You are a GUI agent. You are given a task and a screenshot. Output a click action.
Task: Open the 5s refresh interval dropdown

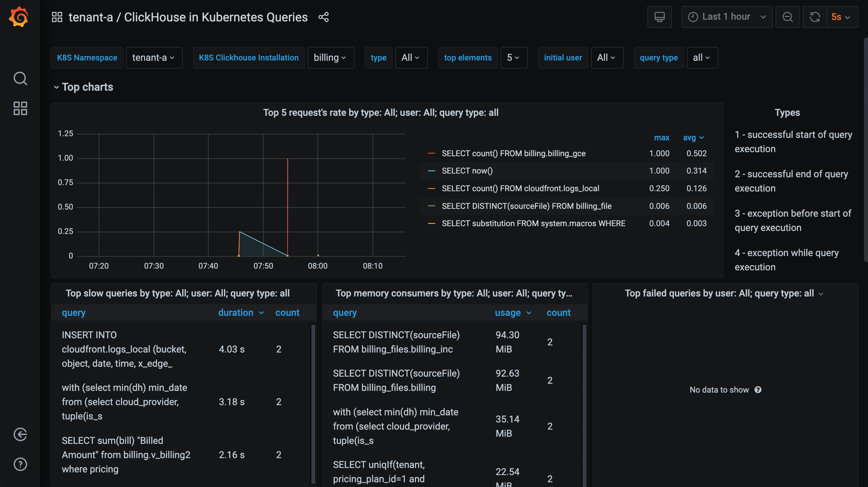tap(842, 17)
